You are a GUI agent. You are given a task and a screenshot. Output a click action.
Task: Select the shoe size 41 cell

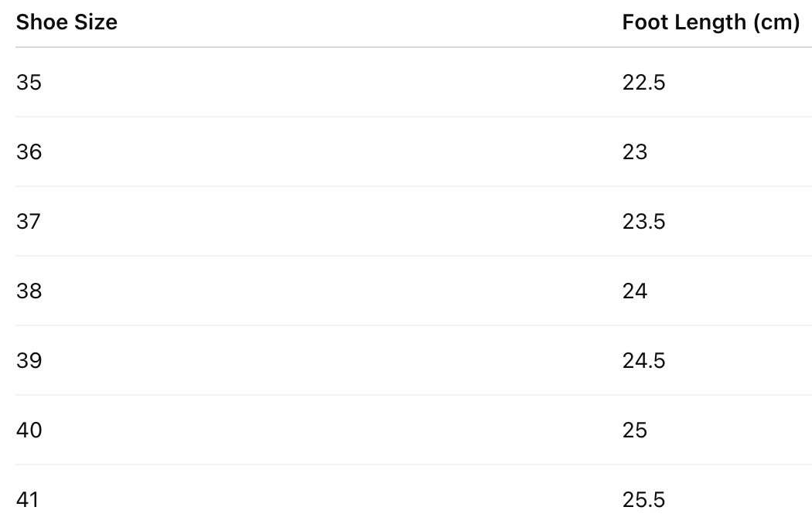pyautogui.click(x=27, y=499)
